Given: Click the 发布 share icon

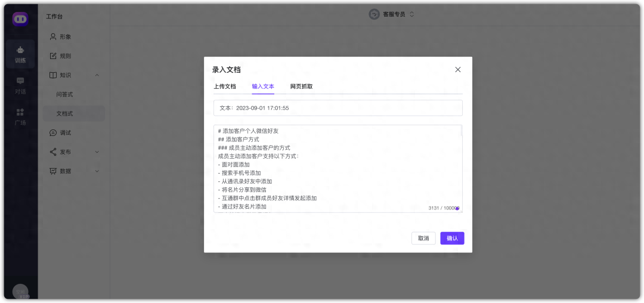Looking at the screenshot, I should pyautogui.click(x=53, y=152).
